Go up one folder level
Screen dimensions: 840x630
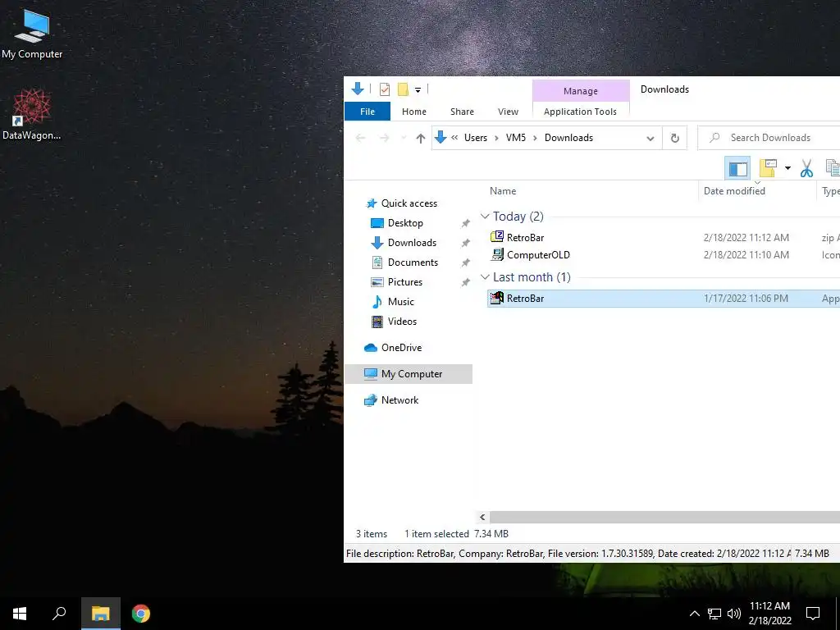[x=421, y=138]
